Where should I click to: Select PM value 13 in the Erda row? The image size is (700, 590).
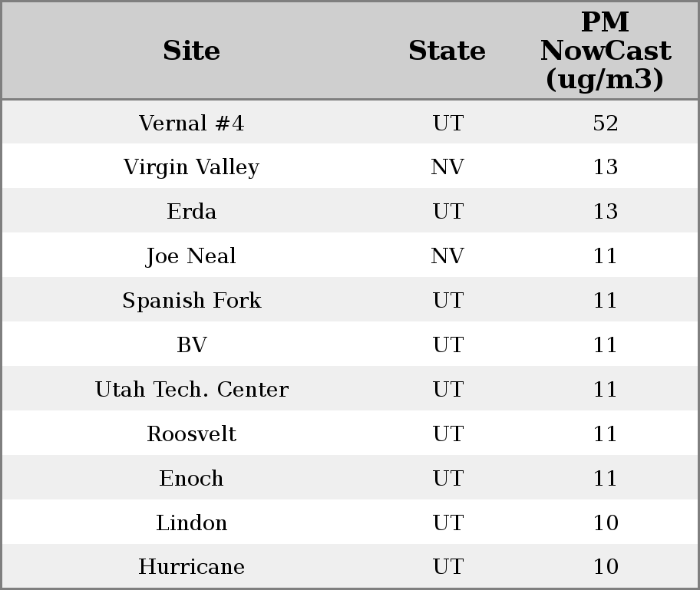605,212
